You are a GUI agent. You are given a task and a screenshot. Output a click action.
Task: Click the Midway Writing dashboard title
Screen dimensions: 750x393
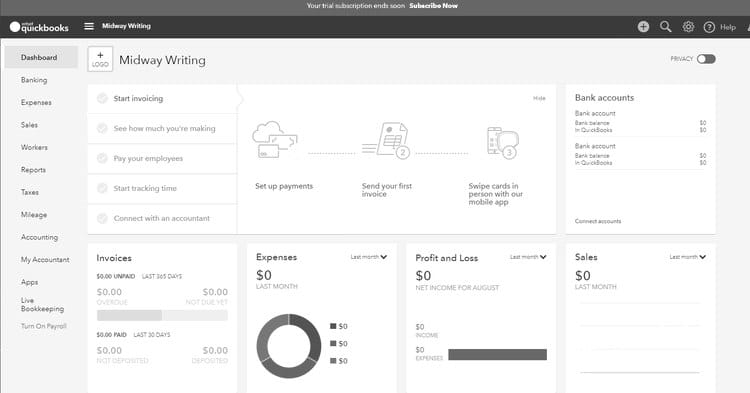(x=162, y=60)
